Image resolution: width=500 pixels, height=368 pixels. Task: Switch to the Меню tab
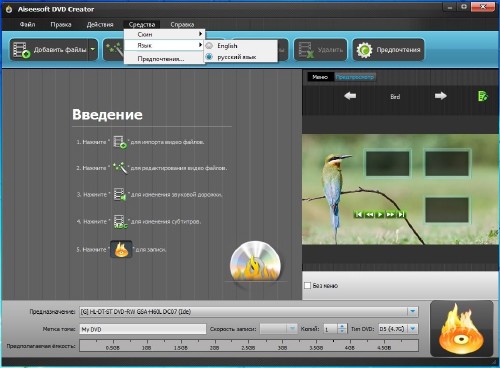(x=320, y=77)
